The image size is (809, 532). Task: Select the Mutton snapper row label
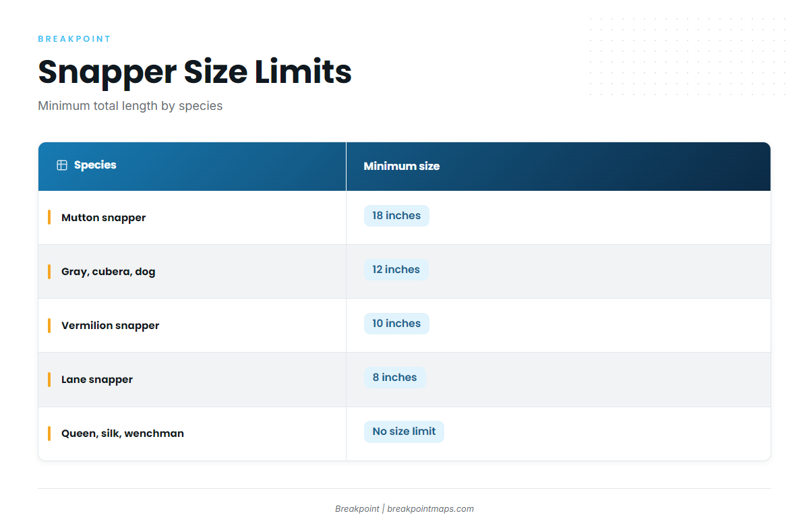103,218
